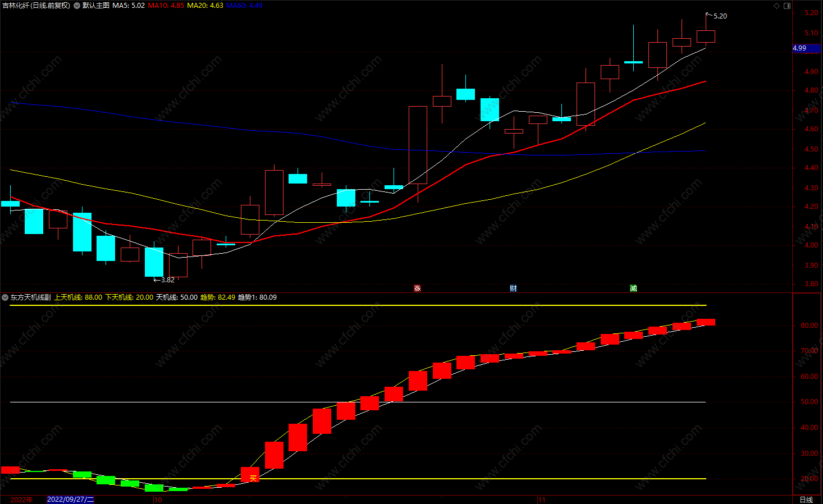
Task: Click the 吉林化纤(日线.前复权) title
Action: (36, 6)
